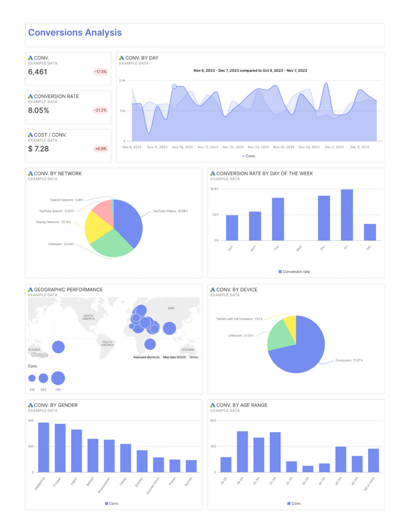Screen dimensions: 410x532
Task: Select the highlighted data point on the conversions line
Action: pyautogui.click(x=174, y=86)
